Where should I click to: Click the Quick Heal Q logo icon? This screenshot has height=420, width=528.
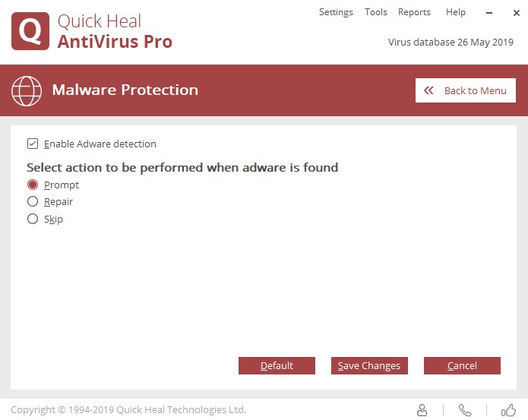coord(30,31)
